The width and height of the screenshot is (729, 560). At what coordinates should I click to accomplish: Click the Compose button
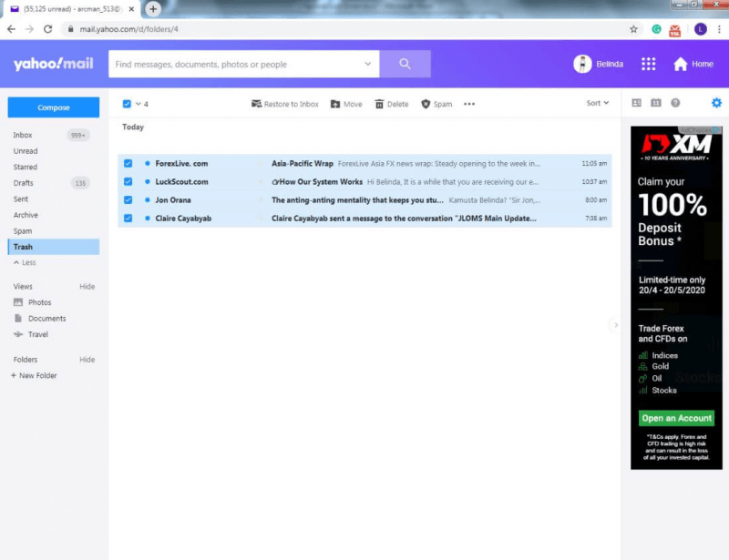(54, 107)
